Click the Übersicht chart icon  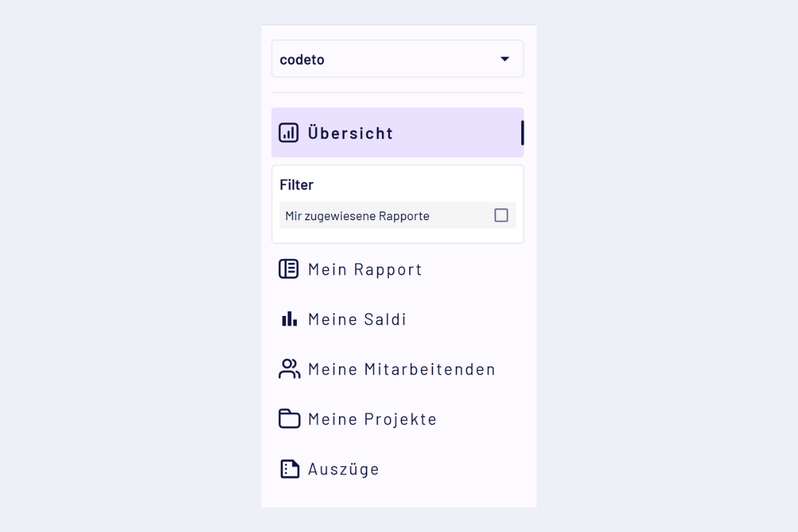[x=289, y=132]
